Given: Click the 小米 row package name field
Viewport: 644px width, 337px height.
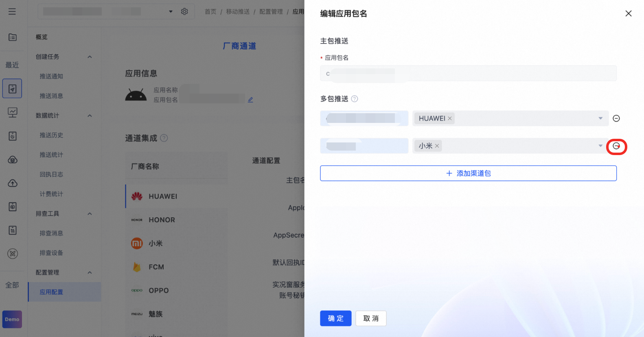Looking at the screenshot, I should pos(364,146).
